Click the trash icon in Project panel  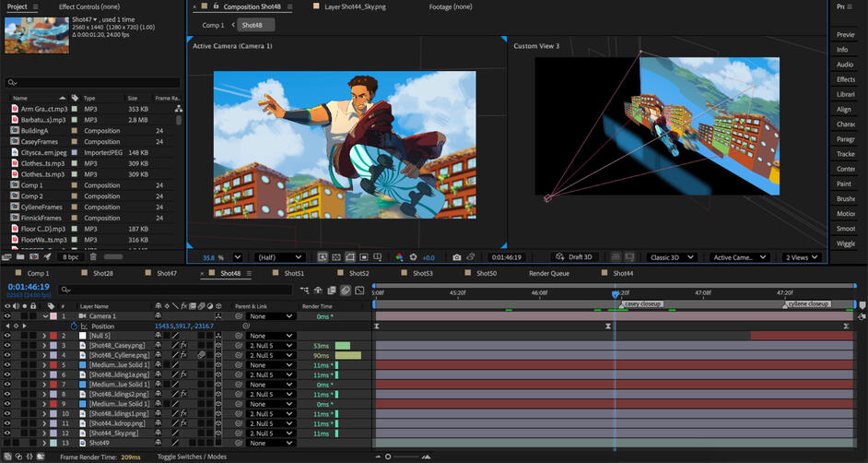(93, 256)
